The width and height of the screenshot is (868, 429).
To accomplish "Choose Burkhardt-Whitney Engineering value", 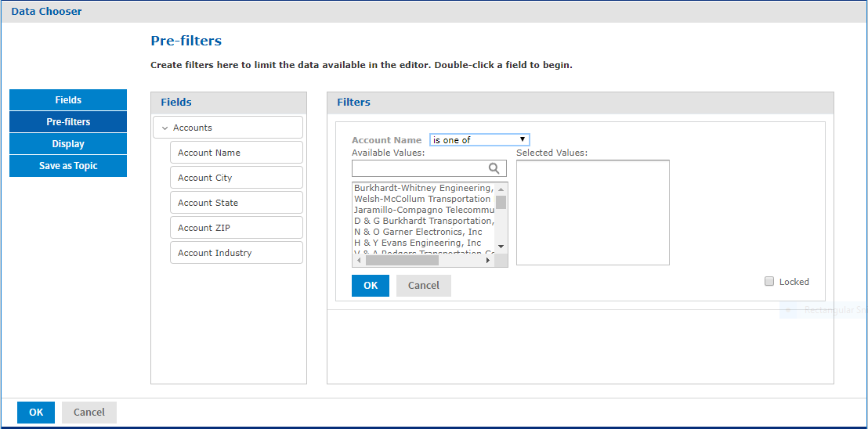I will pos(424,188).
